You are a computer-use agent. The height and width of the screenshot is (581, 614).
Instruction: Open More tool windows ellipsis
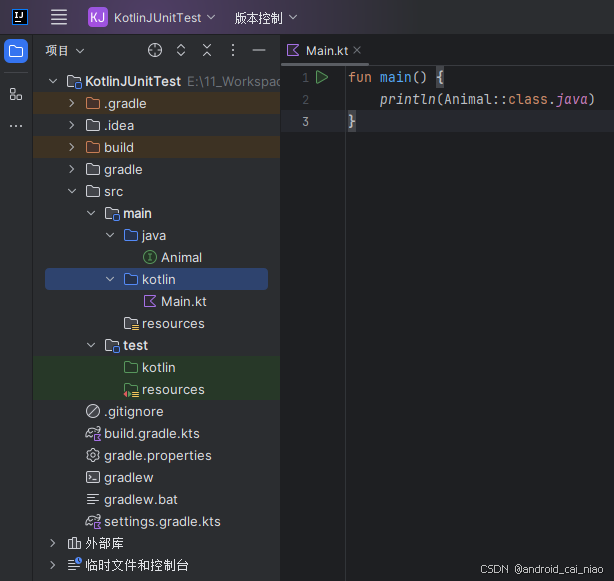[x=16, y=126]
